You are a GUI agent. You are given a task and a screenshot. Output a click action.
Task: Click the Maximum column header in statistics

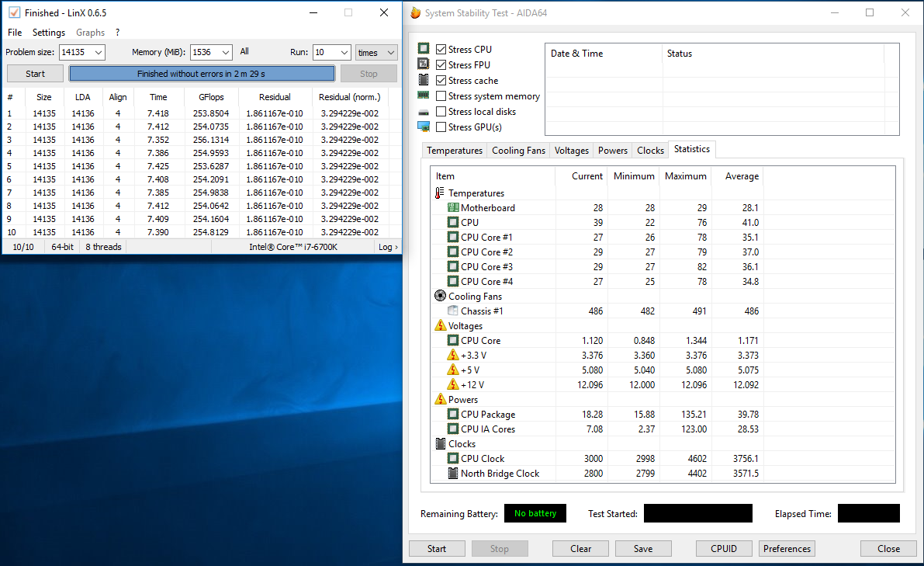tap(685, 175)
